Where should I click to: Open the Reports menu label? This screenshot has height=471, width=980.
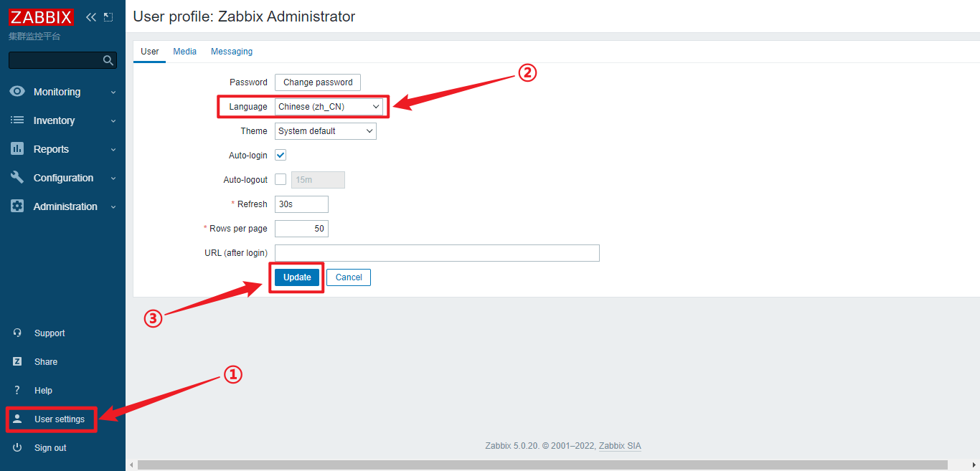[52, 149]
